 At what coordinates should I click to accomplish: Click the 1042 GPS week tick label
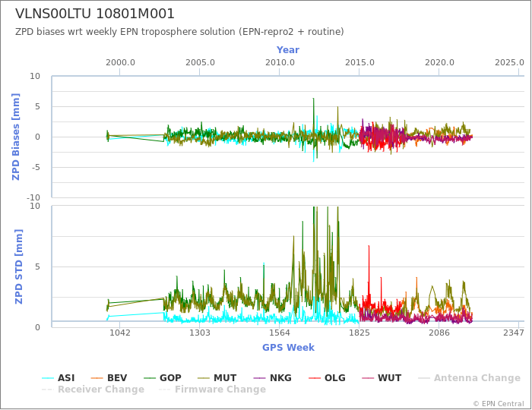click(x=120, y=333)
